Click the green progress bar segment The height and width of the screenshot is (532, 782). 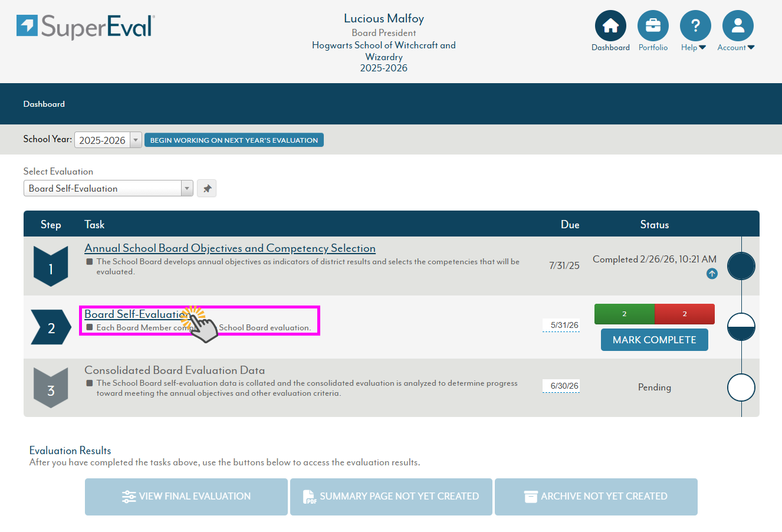(x=624, y=314)
